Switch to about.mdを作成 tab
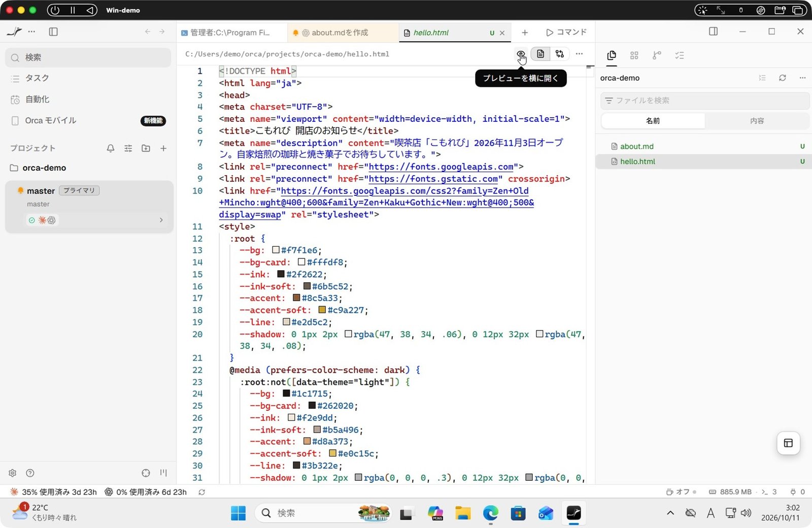This screenshot has height=528, width=812. coord(342,32)
